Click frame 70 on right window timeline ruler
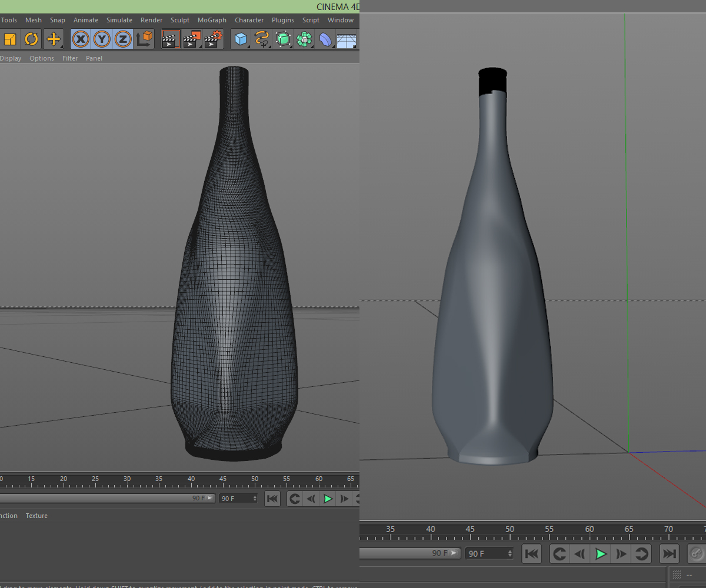This screenshot has width=706, height=588. [x=669, y=529]
